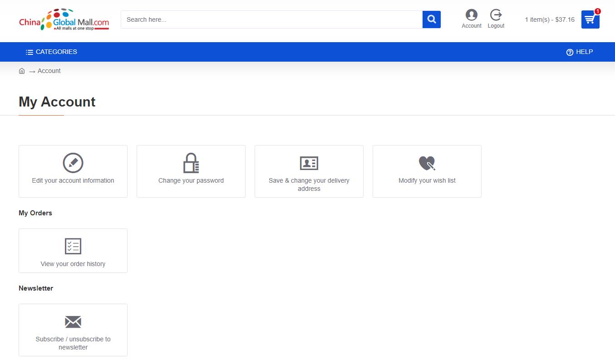
Task: Click the Logout label text
Action: 496,26
